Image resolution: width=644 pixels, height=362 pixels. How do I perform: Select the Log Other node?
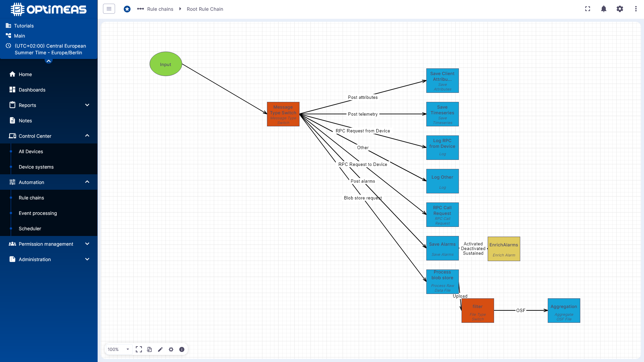tap(442, 181)
